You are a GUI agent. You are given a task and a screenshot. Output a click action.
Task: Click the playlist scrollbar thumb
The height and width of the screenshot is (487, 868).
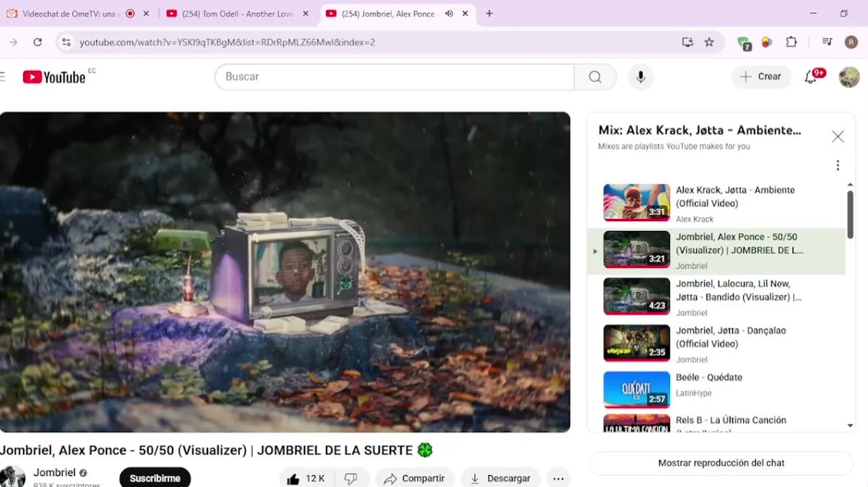coord(850,214)
